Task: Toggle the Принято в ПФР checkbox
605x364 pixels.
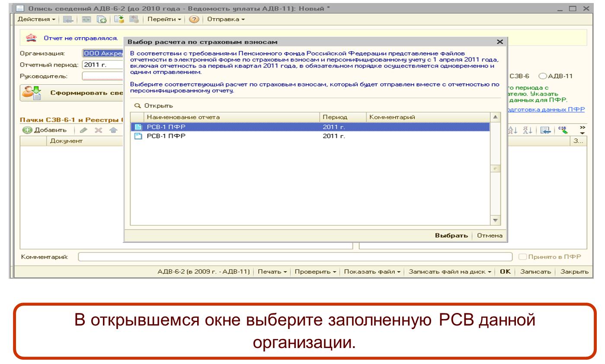Action: point(522,257)
